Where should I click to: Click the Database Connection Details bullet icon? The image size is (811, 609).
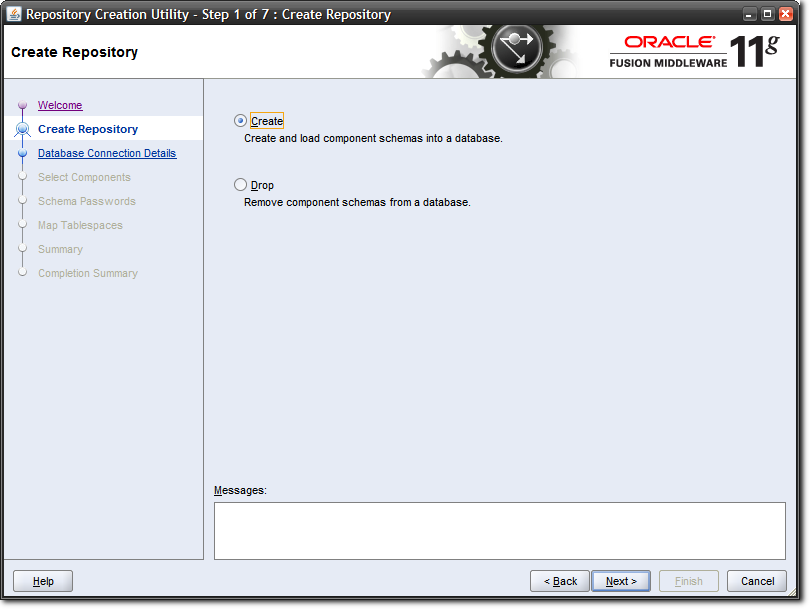pyautogui.click(x=22, y=153)
